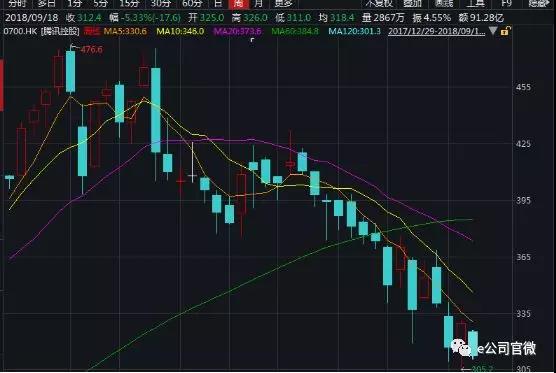This screenshot has height=373, width=556.
Task: Click the 画线 draw line button
Action: [444, 3]
